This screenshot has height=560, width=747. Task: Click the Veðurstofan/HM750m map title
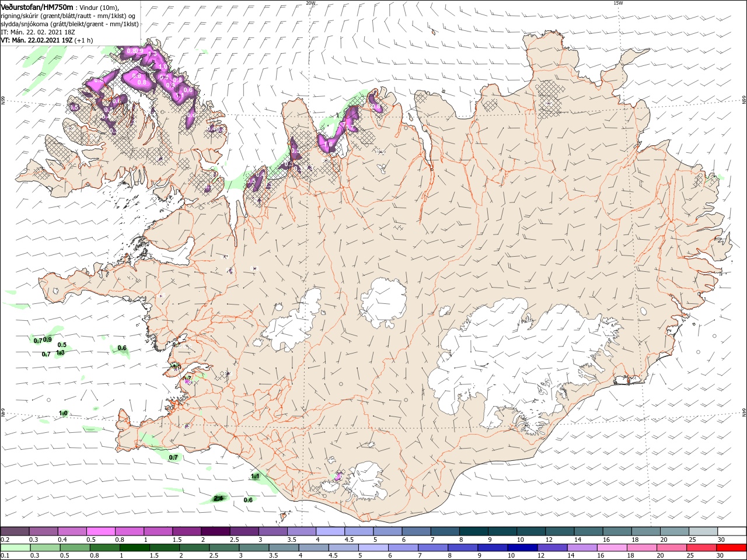(x=37, y=6)
